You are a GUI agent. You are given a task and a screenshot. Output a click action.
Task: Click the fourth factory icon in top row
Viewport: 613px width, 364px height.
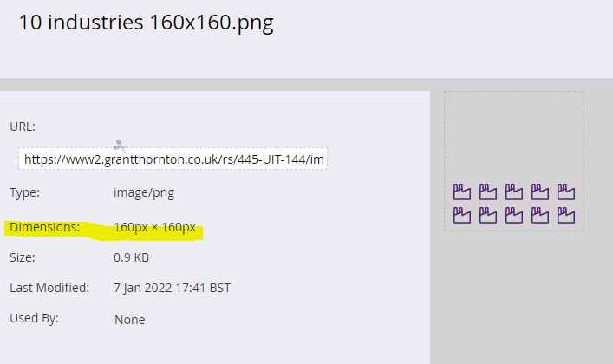click(x=540, y=192)
